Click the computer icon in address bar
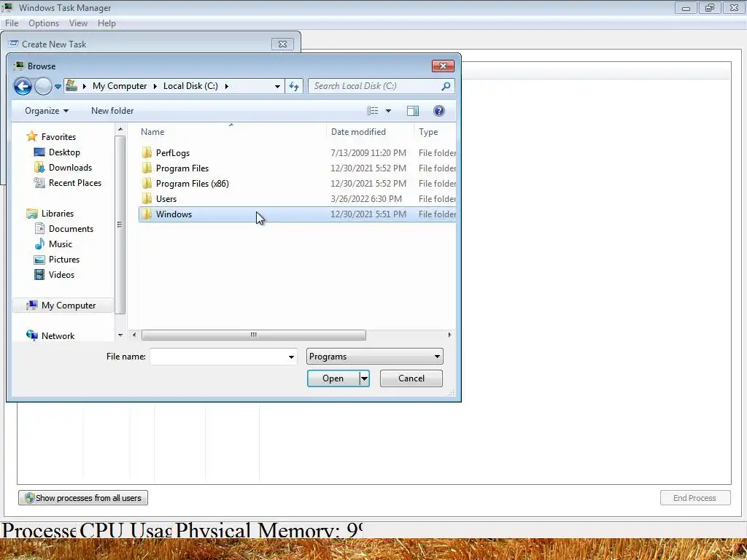 coord(71,86)
